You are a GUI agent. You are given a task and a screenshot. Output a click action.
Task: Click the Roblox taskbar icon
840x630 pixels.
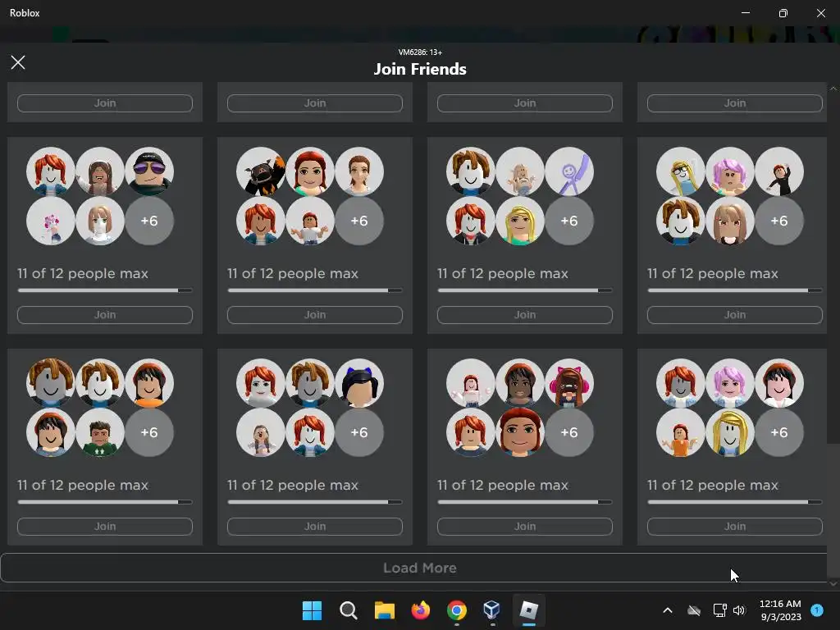529,610
